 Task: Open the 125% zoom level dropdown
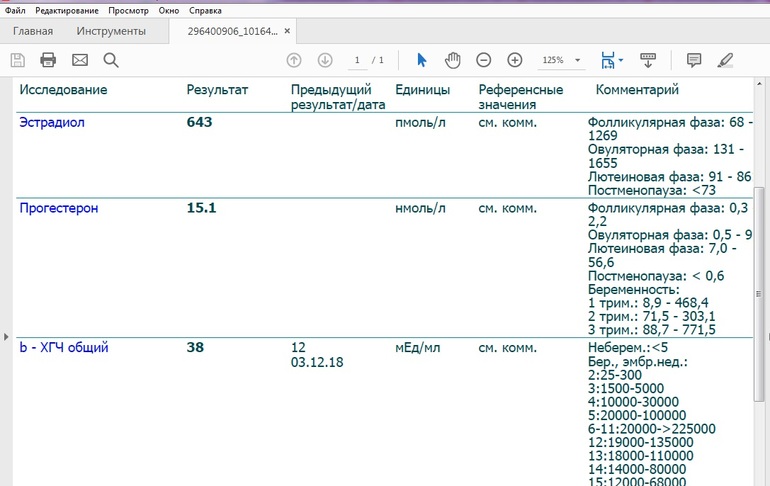(577, 61)
